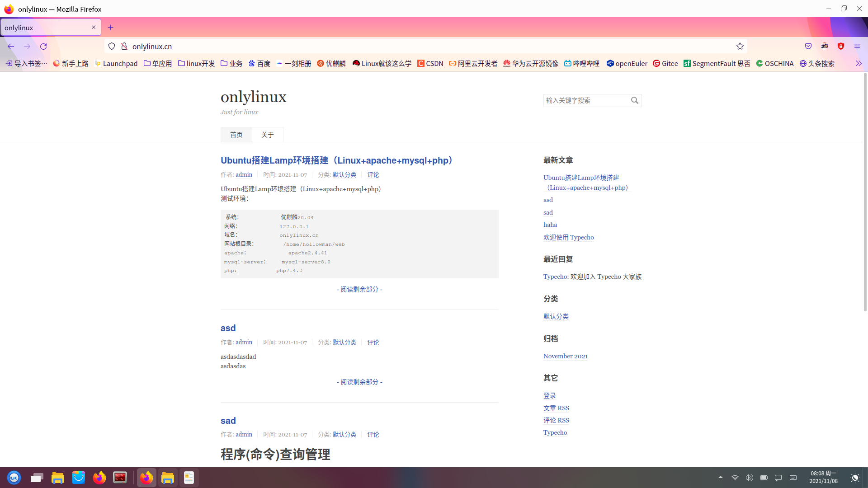The image size is (868, 488).
Task: Open the night mode tray icon
Action: 854,478
